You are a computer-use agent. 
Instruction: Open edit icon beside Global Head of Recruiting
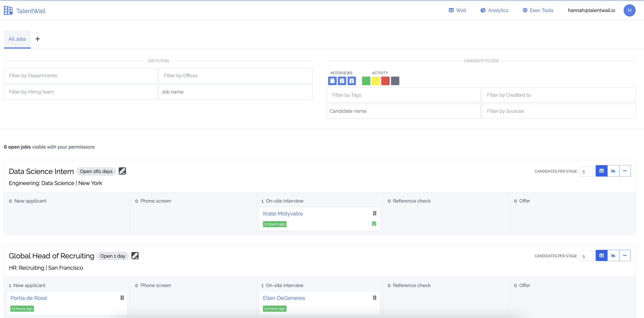(x=135, y=256)
